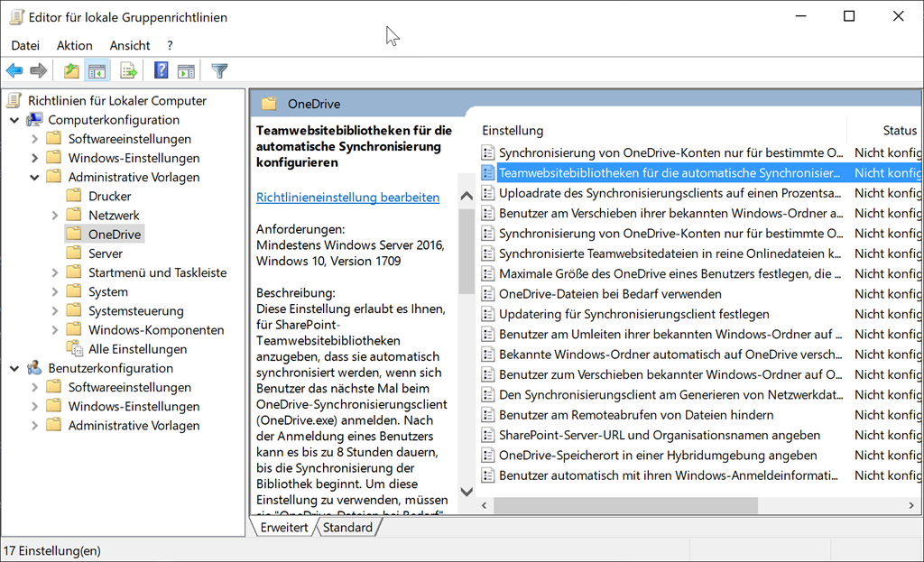924x562 pixels.
Task: Click the Export list toolbar icon
Action: (129, 70)
